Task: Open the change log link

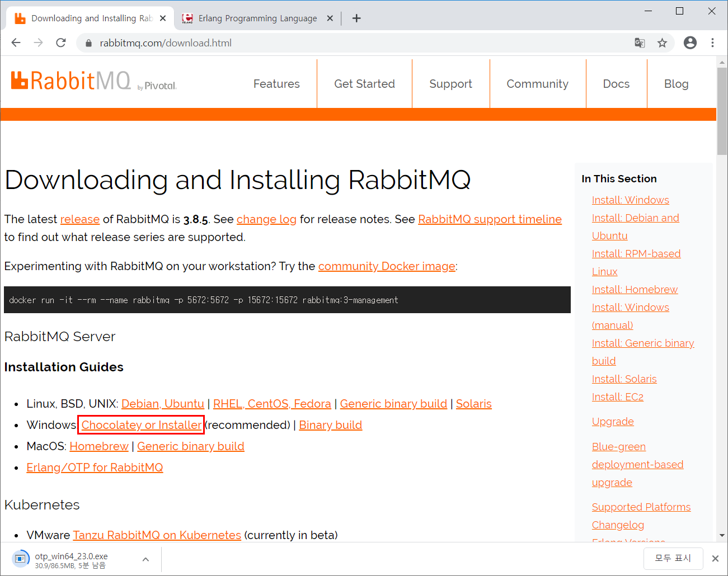Action: (x=266, y=219)
